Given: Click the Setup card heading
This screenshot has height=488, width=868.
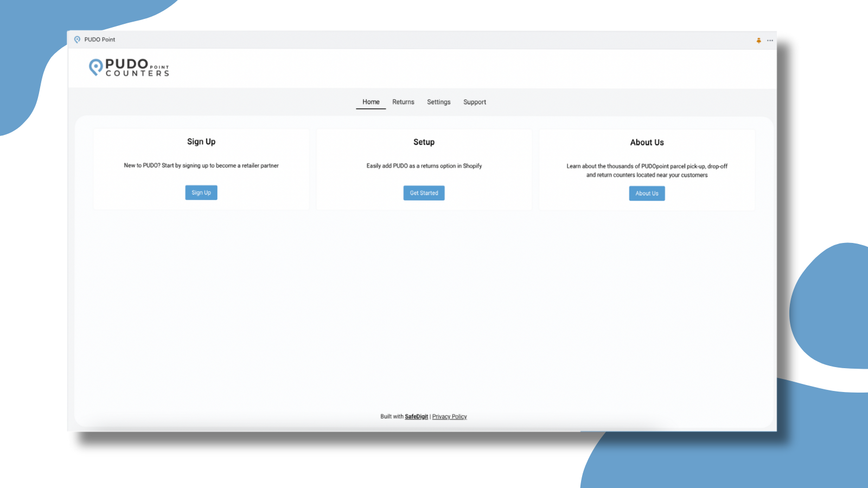Looking at the screenshot, I should click(424, 142).
